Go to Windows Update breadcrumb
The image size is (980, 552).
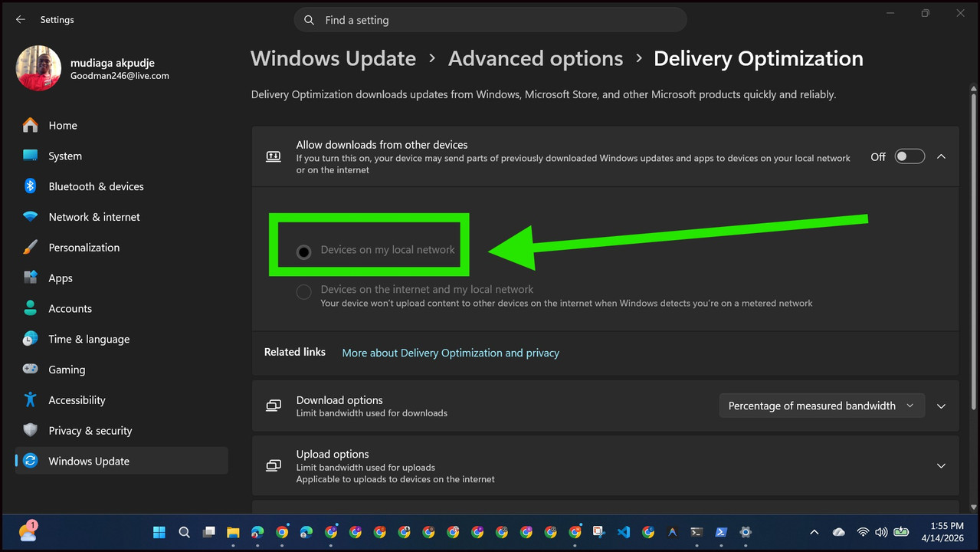pyautogui.click(x=333, y=58)
